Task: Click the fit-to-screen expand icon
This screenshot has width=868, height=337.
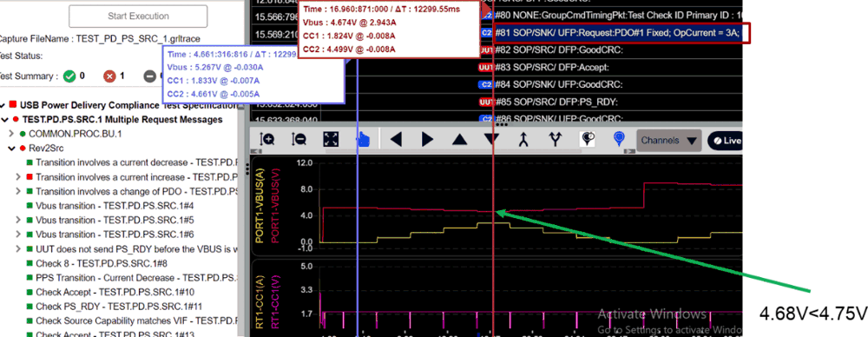Action: coord(331,140)
